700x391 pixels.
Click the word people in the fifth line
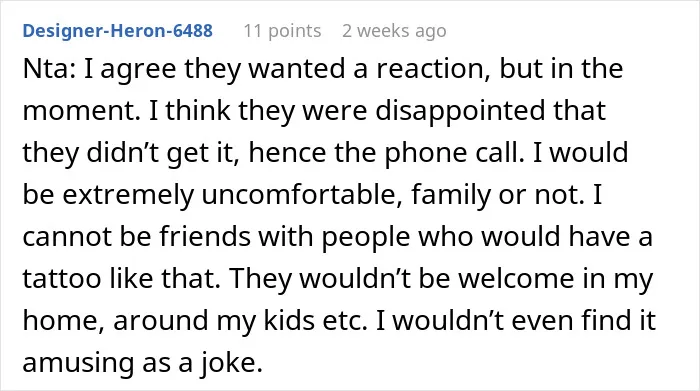(x=366, y=237)
